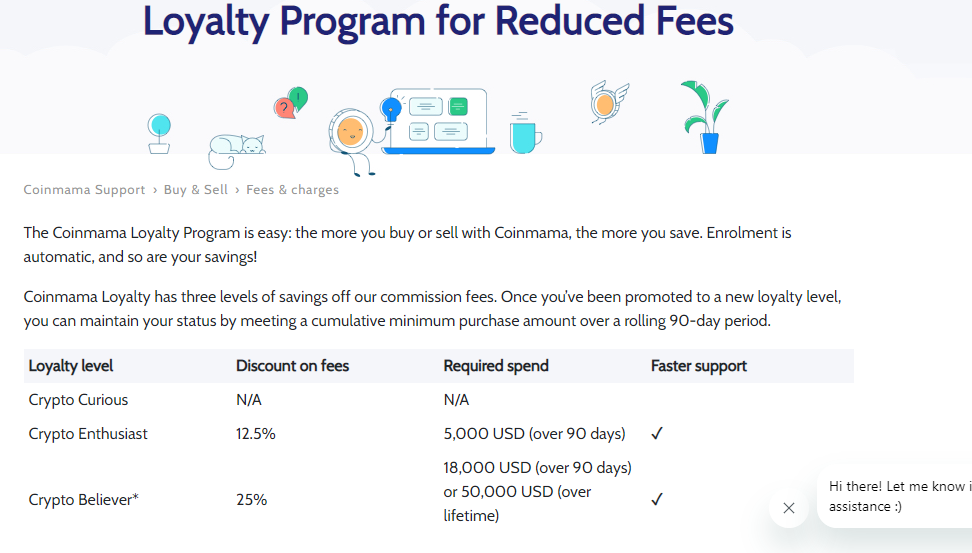Click the Crypto Believer faster support checkmark
Viewport: 972px width, 553px height.
(657, 499)
